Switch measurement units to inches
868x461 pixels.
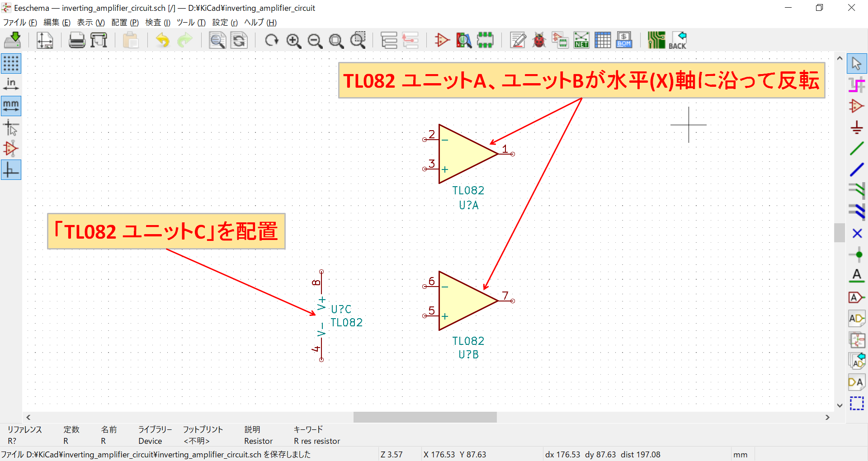11,84
